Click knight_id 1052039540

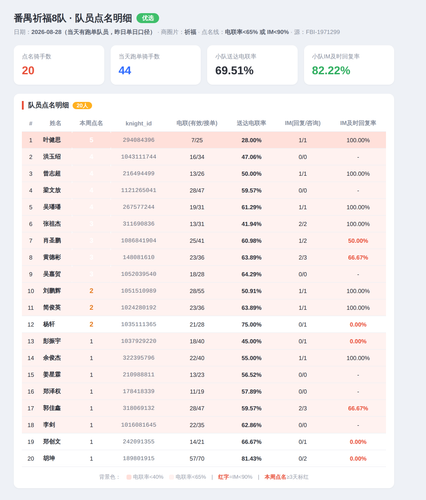139,274
